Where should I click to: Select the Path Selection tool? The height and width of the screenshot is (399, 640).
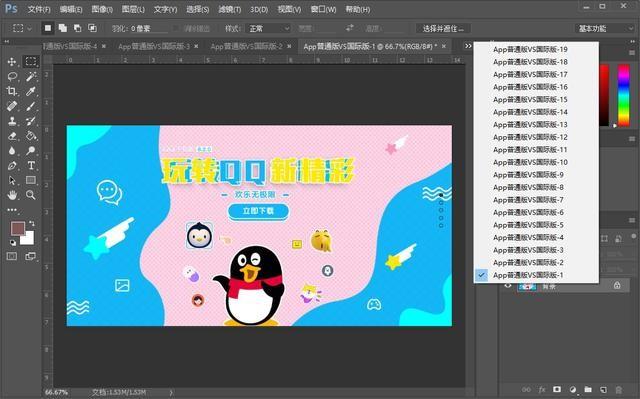tap(12, 180)
